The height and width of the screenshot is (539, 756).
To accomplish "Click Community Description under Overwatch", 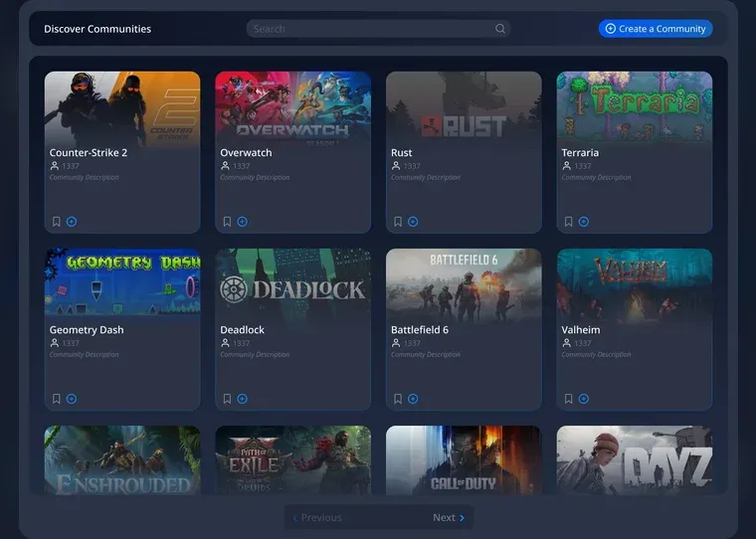I will (255, 177).
